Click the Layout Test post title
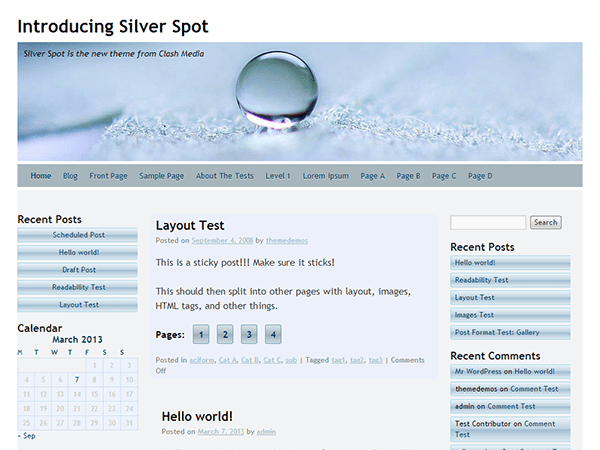This screenshot has width=600, height=450. (x=190, y=225)
